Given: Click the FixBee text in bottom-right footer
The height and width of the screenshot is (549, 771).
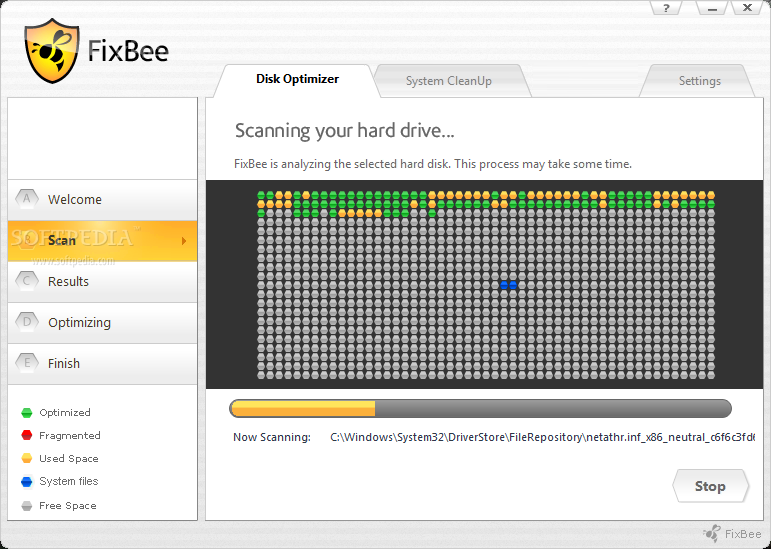Looking at the screenshot, I should (x=743, y=534).
